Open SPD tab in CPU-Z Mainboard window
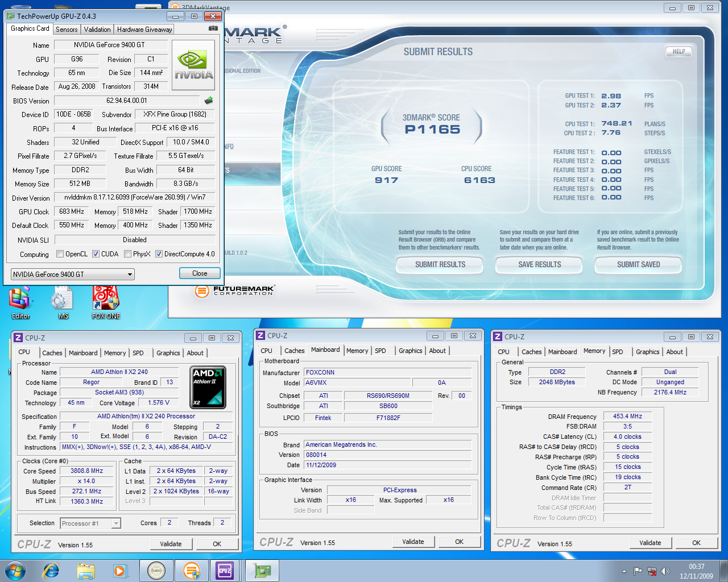The width and height of the screenshot is (728, 582). pyautogui.click(x=380, y=351)
